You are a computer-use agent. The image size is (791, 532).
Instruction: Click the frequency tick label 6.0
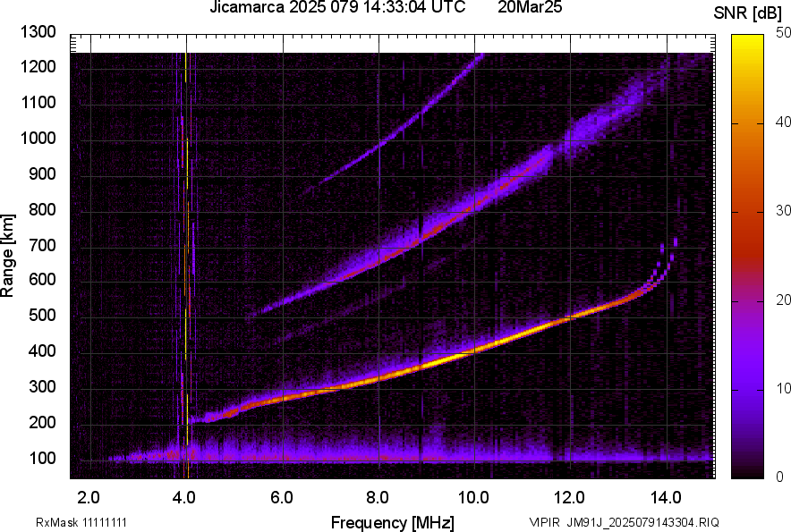pyautogui.click(x=281, y=497)
